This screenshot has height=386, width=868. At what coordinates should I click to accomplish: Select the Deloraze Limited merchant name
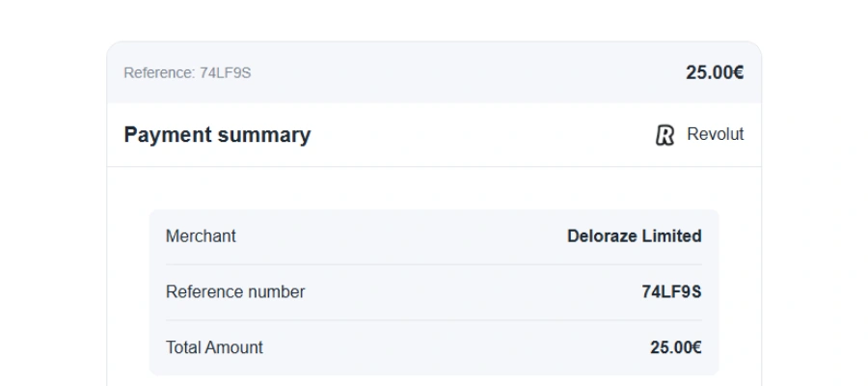pos(634,236)
